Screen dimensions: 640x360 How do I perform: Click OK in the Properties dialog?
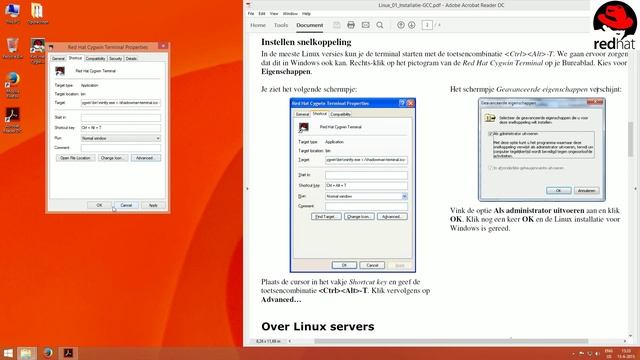[x=99, y=205]
